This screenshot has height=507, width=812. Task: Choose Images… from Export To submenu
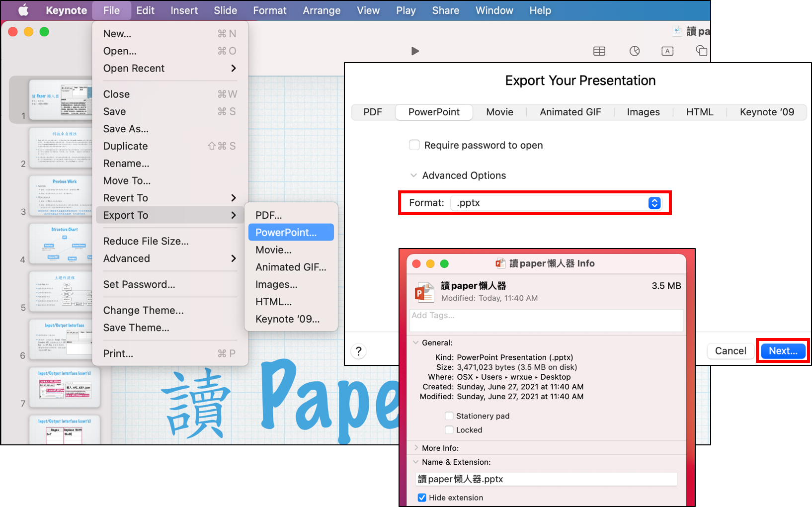coord(291,284)
